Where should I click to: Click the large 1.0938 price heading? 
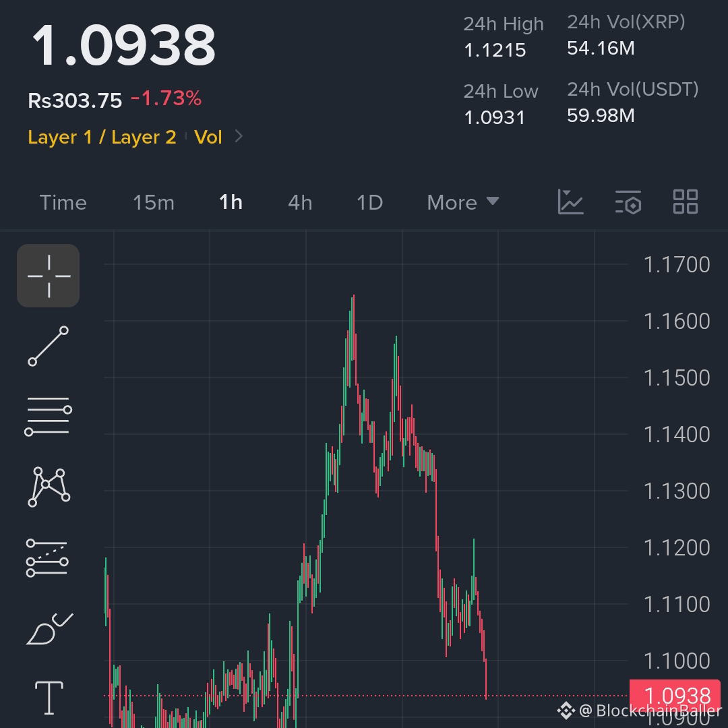[123, 45]
